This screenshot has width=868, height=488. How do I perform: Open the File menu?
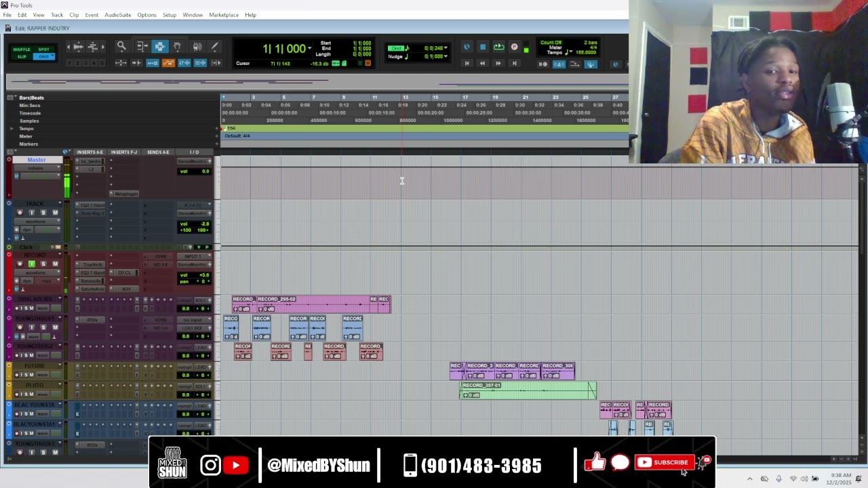pos(7,15)
